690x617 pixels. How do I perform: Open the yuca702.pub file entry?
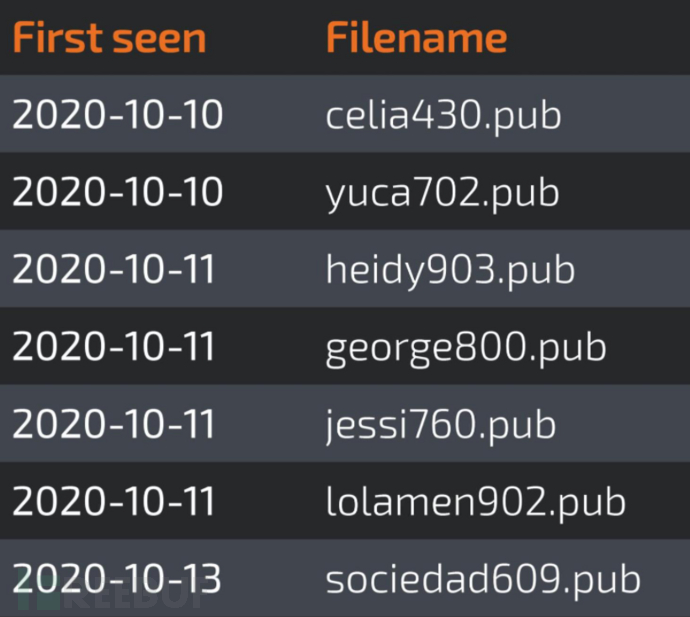click(442, 193)
